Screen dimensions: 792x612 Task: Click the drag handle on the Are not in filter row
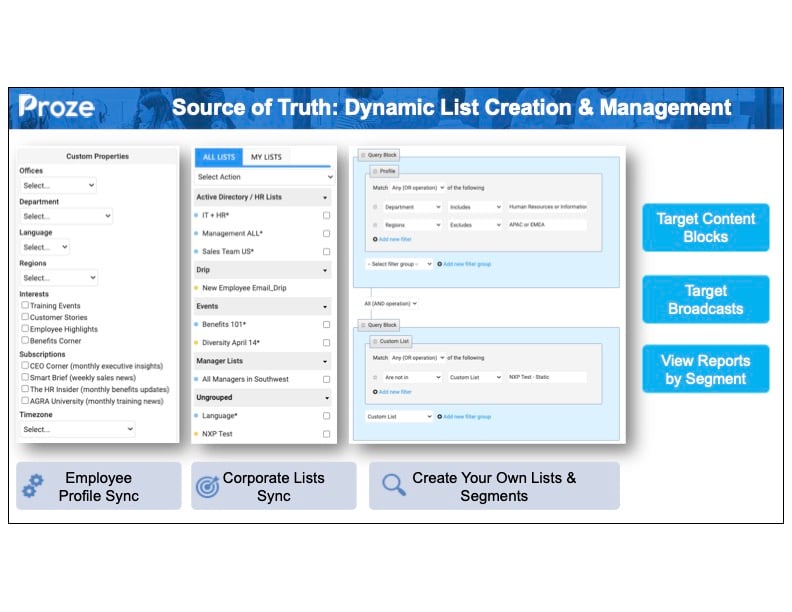375,377
